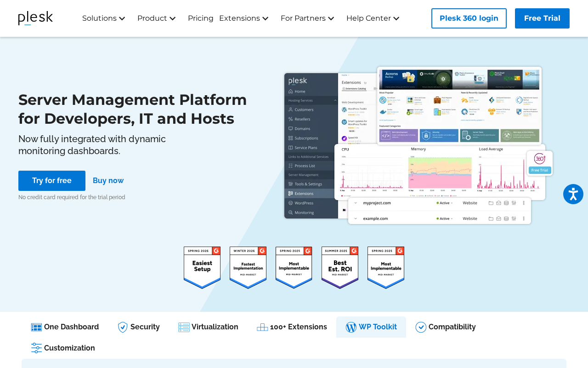588x368 pixels.
Task: Click the hero dashboard screenshot image
Action: click(418, 145)
